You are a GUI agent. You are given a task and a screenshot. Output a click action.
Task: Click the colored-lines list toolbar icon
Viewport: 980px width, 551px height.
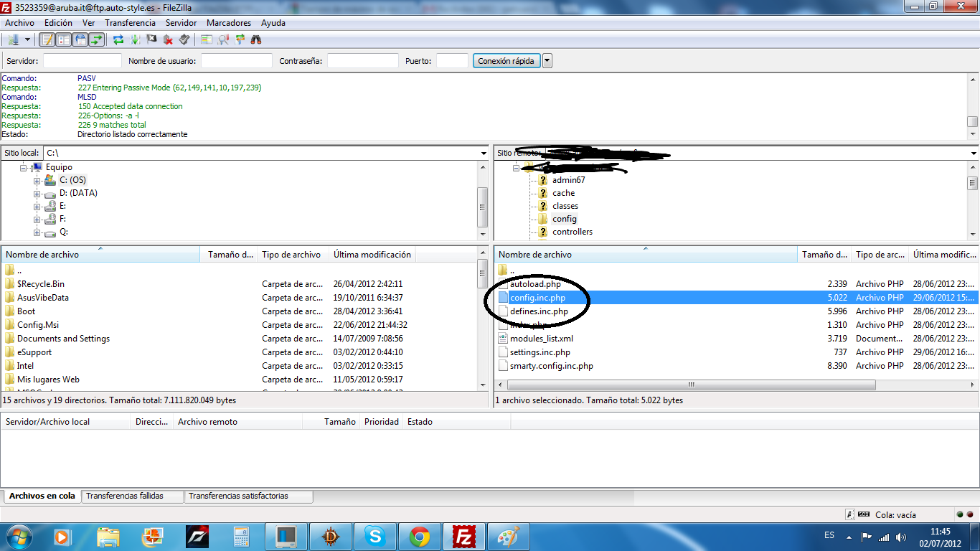coord(207,39)
